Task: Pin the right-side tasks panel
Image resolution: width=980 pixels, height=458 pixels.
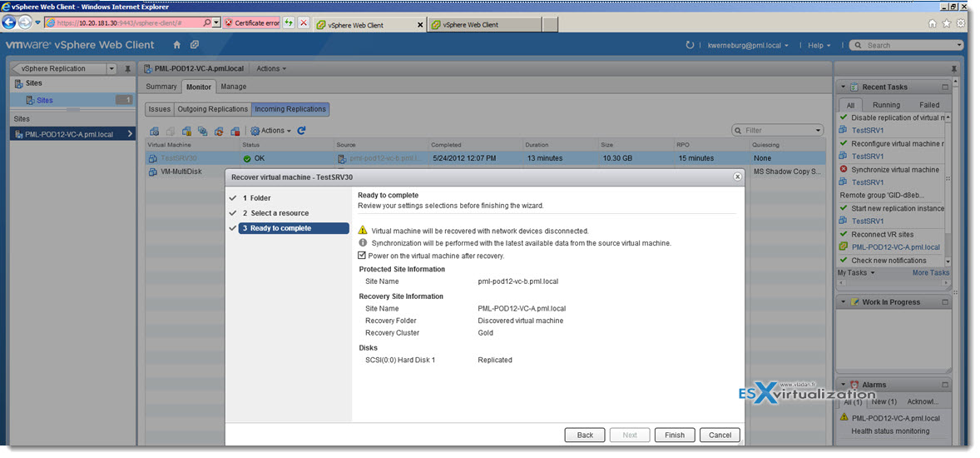Action: click(x=953, y=69)
